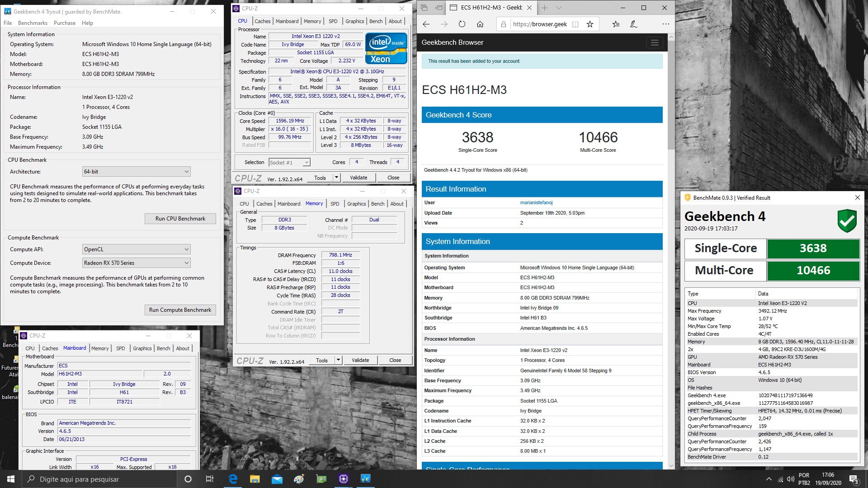Viewport: 868px width, 488px height.
Task: Click the Edge address bar URL
Action: tap(540, 24)
